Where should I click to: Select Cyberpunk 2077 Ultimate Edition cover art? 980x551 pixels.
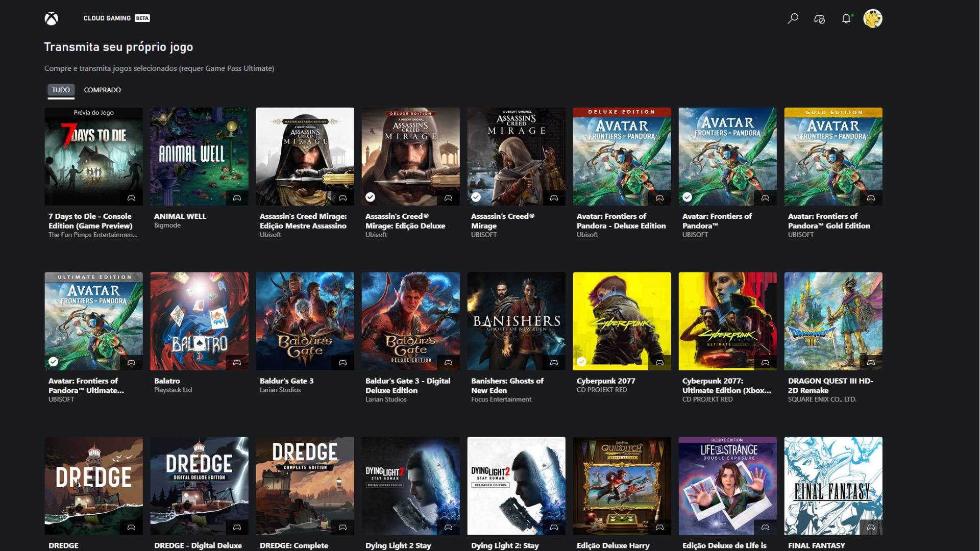pos(727,321)
